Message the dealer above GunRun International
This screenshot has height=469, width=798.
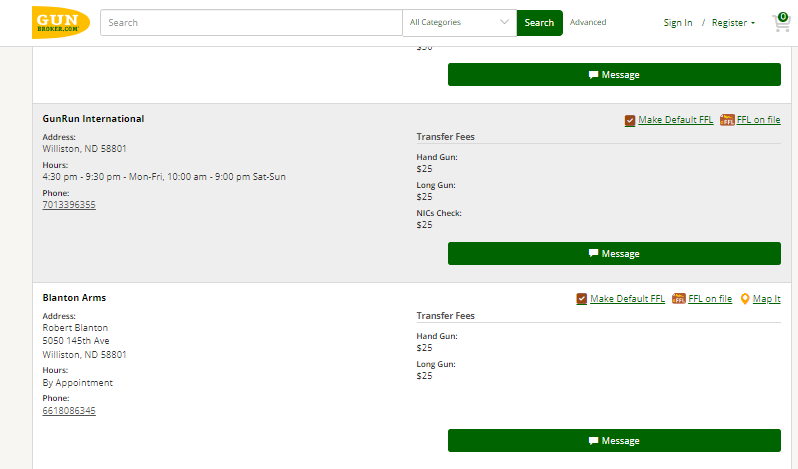(614, 75)
